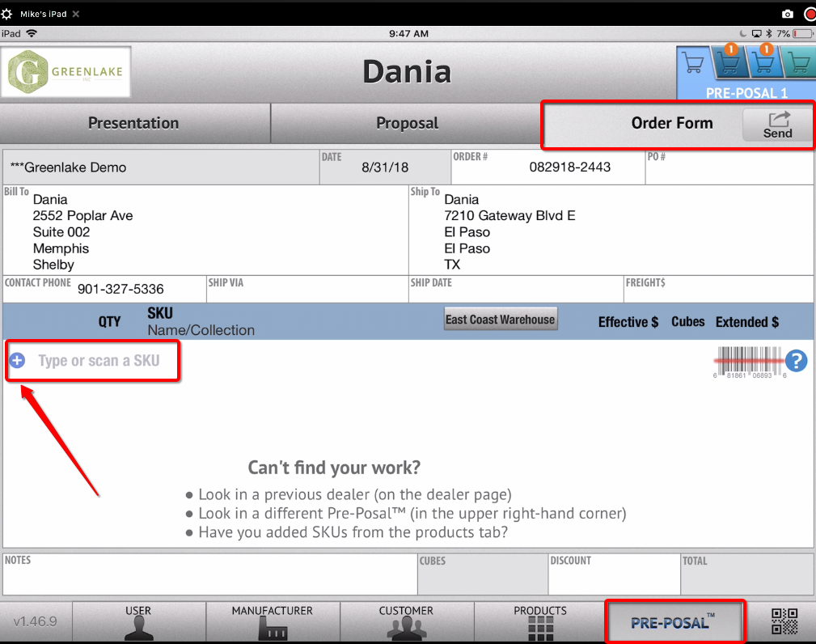Screen dimensions: 816x644
Task: Click the Extended $ column header
Action: click(x=746, y=322)
